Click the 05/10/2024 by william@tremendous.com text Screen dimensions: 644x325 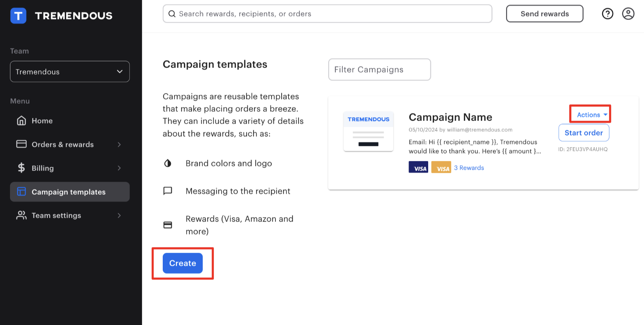coord(460,130)
